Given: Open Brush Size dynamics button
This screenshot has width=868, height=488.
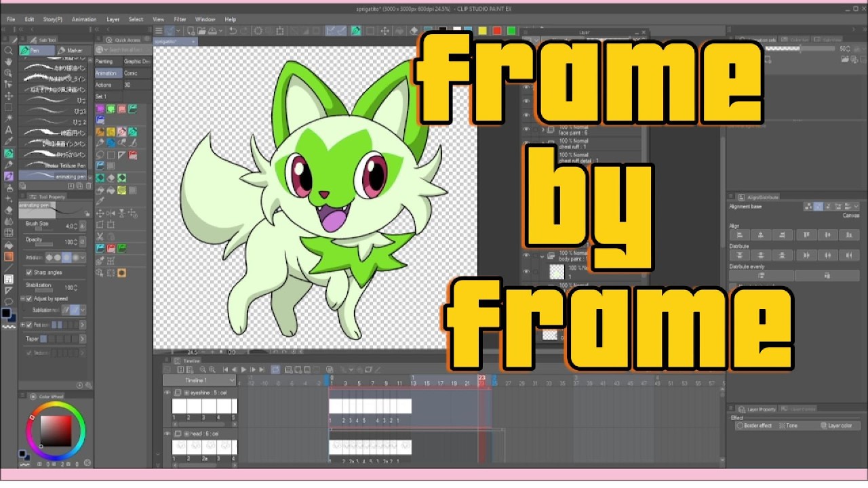Looking at the screenshot, I should (x=84, y=226).
